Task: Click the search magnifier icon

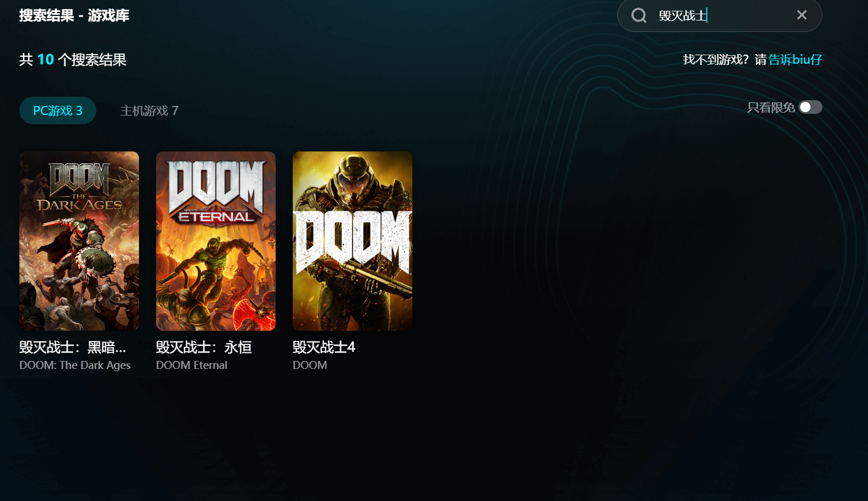Action: click(x=639, y=15)
